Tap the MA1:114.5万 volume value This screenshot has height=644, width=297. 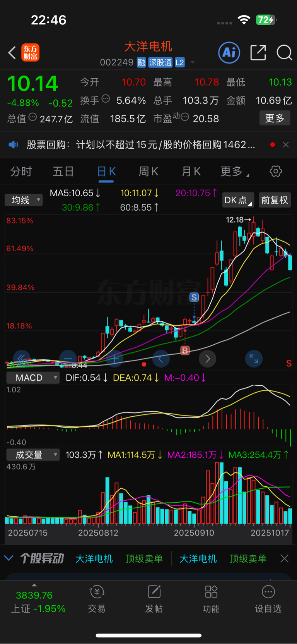[135, 455]
